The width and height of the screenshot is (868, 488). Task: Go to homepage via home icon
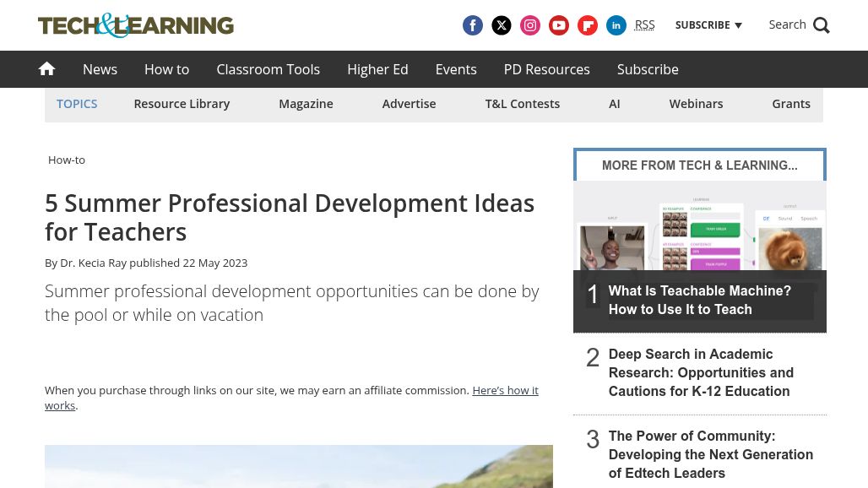(x=46, y=68)
